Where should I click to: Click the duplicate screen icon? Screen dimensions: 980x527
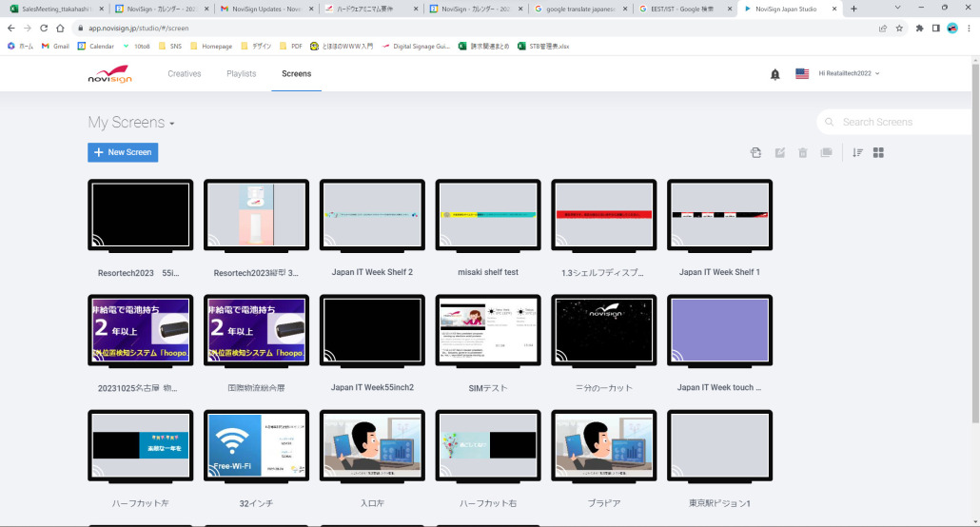(x=826, y=152)
